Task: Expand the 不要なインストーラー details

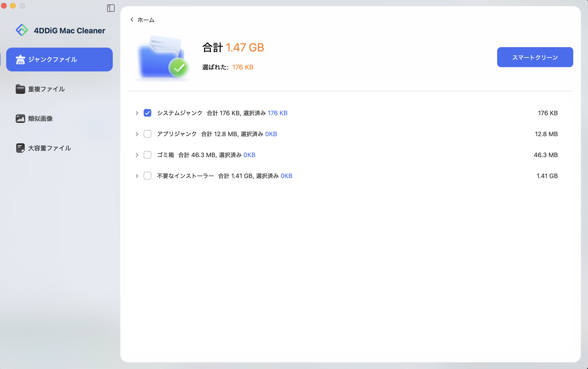Action: click(x=137, y=176)
